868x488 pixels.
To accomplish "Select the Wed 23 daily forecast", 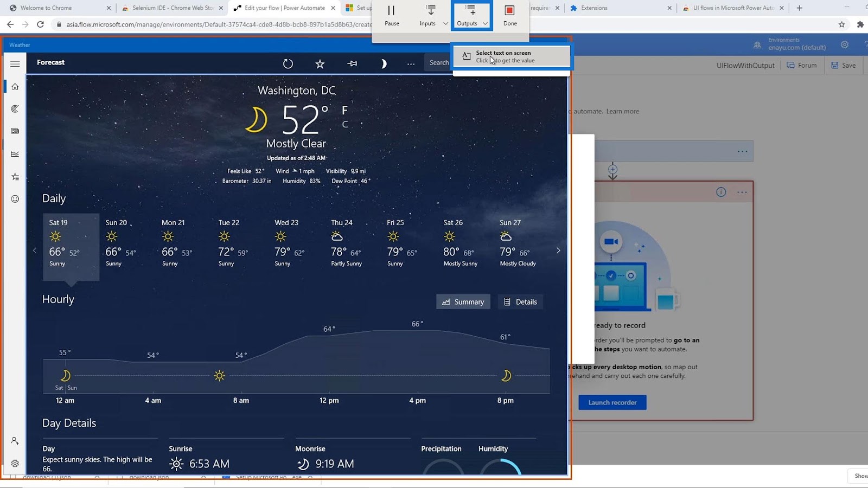I will coord(297,247).
